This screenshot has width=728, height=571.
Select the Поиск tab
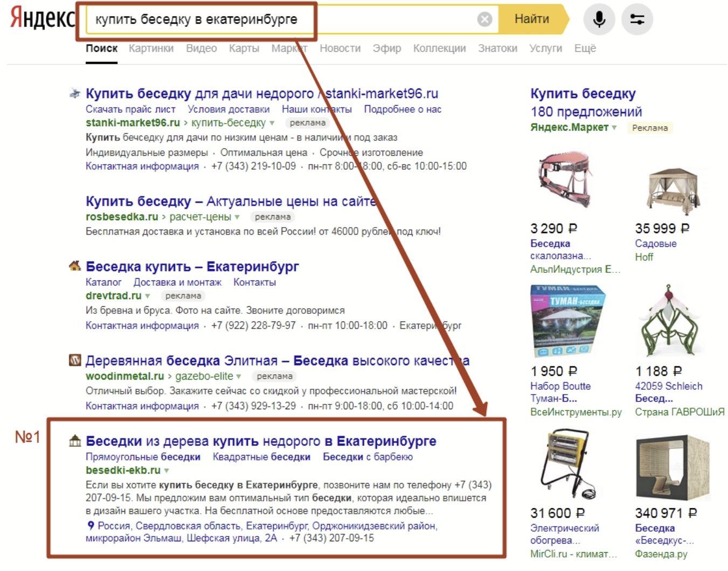101,49
